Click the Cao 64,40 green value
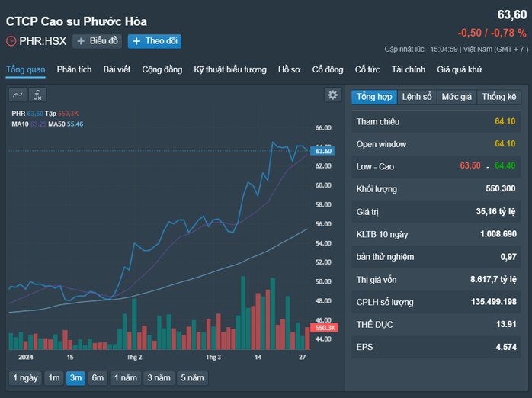The height and width of the screenshot is (398, 532). (505, 165)
